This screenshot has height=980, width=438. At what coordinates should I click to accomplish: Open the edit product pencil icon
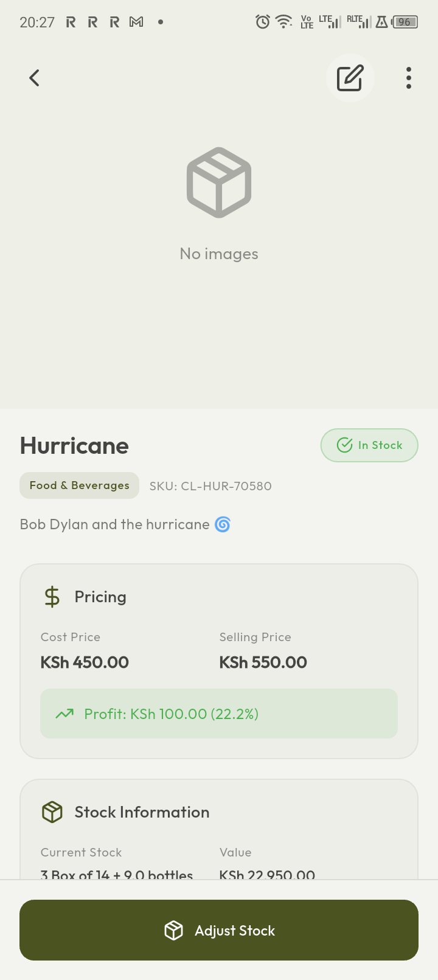point(350,78)
